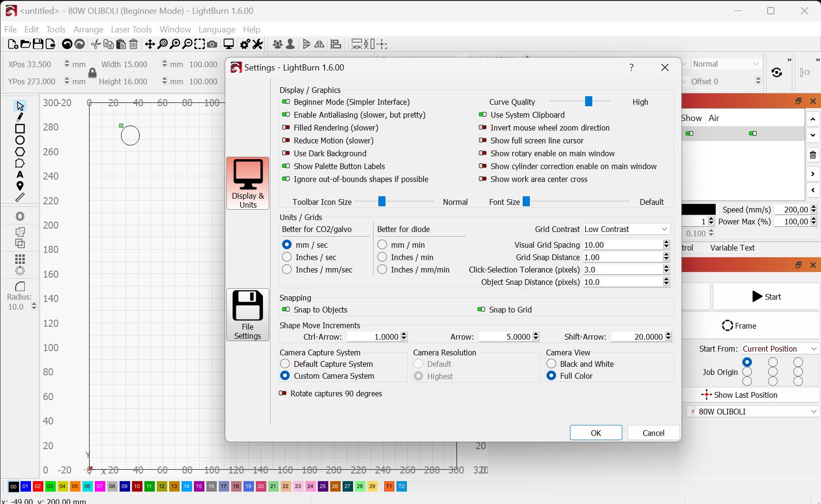The image size is (821, 504).
Task: Toggle Use Dark Background switch
Action: pyautogui.click(x=286, y=153)
